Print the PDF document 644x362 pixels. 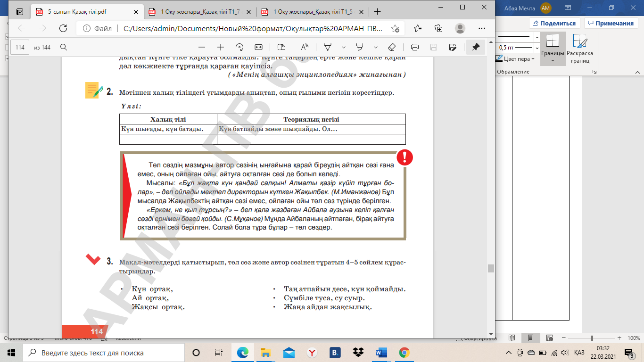(x=415, y=47)
